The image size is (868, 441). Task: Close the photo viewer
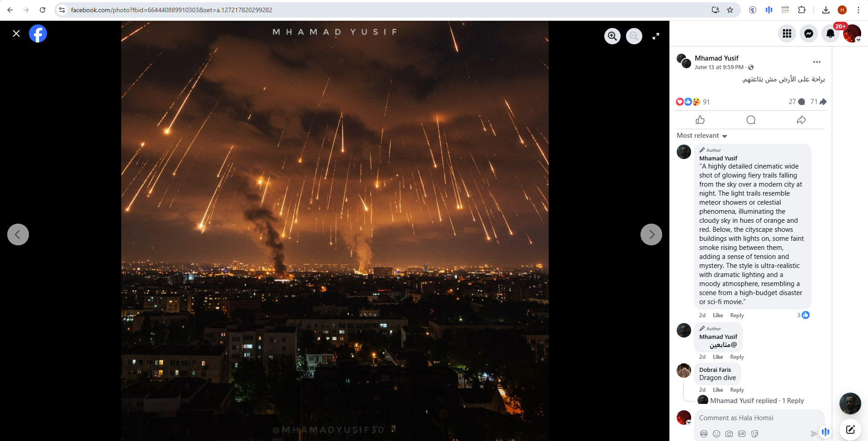coord(16,33)
